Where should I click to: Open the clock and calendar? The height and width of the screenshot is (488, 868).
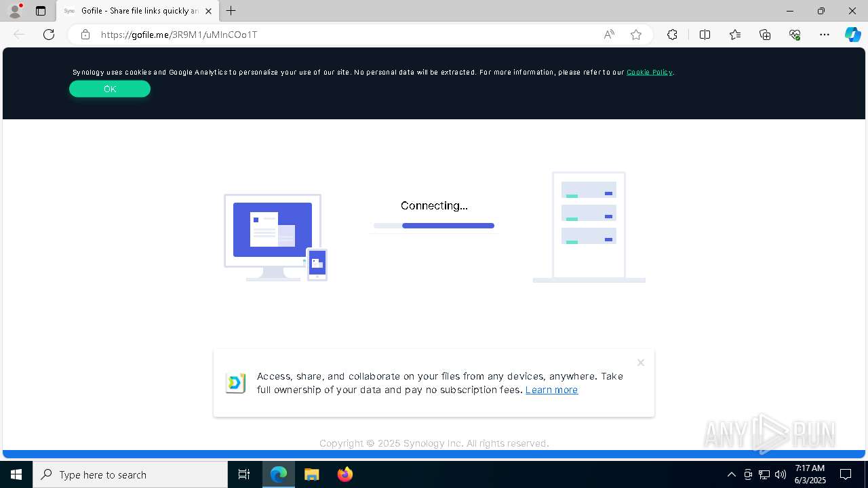pos(810,474)
